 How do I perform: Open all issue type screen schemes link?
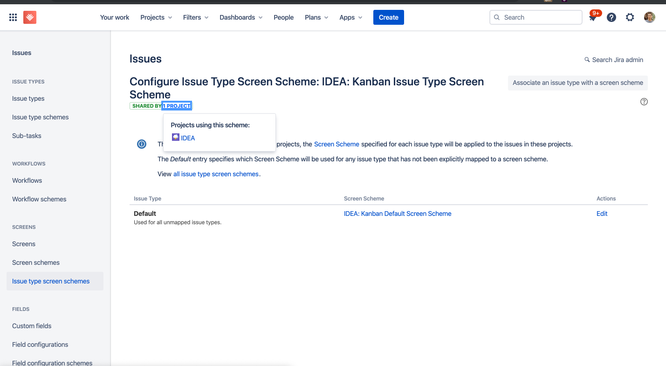(x=216, y=174)
